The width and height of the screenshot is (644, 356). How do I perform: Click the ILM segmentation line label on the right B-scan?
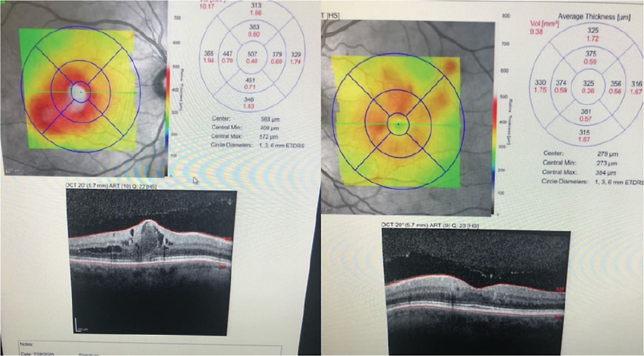[559, 289]
